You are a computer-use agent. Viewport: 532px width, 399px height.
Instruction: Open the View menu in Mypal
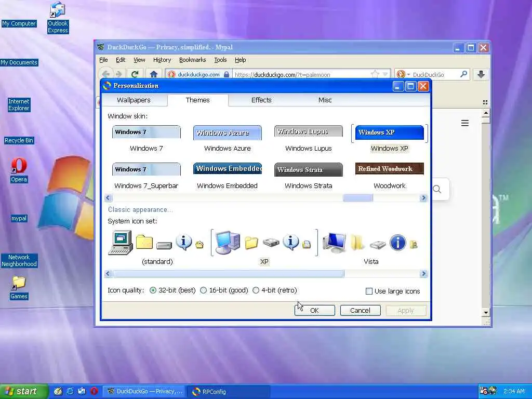click(x=139, y=60)
